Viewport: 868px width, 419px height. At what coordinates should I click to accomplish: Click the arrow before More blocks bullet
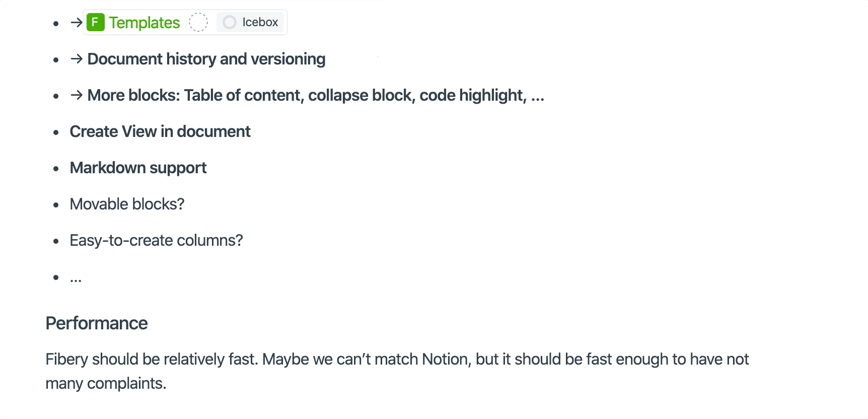coord(76,95)
